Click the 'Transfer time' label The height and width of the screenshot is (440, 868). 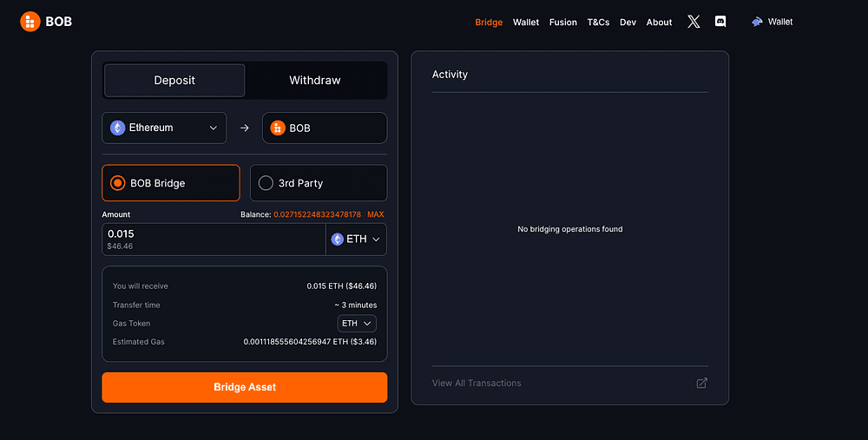click(x=136, y=305)
